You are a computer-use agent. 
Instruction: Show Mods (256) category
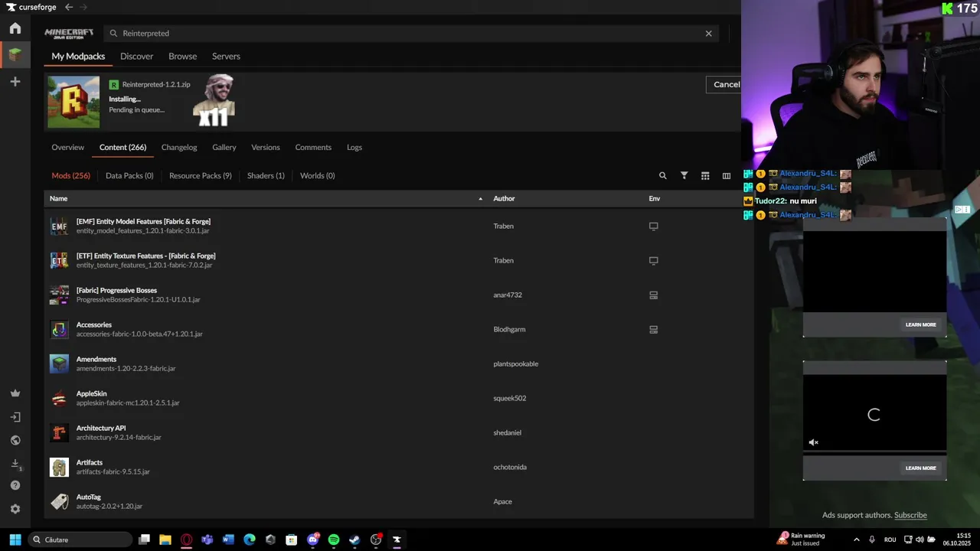pos(70,176)
